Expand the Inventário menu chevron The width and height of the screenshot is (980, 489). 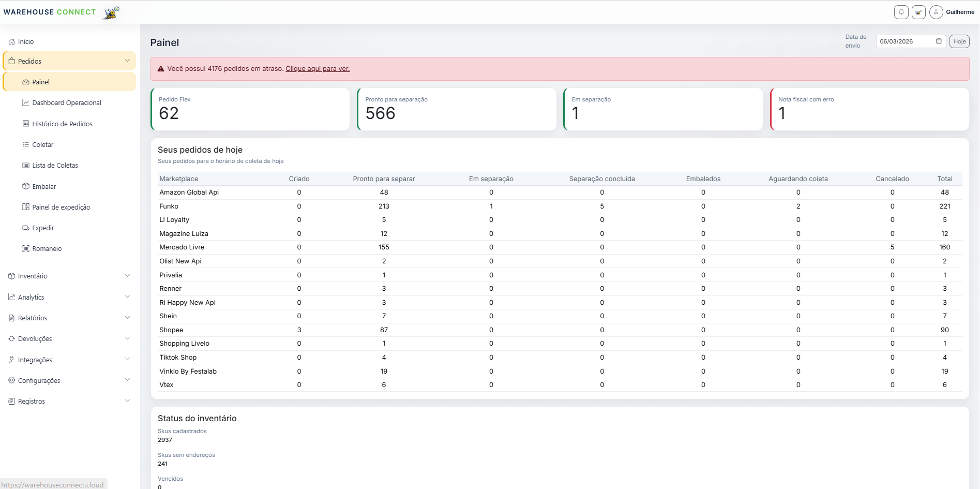pyautogui.click(x=127, y=276)
